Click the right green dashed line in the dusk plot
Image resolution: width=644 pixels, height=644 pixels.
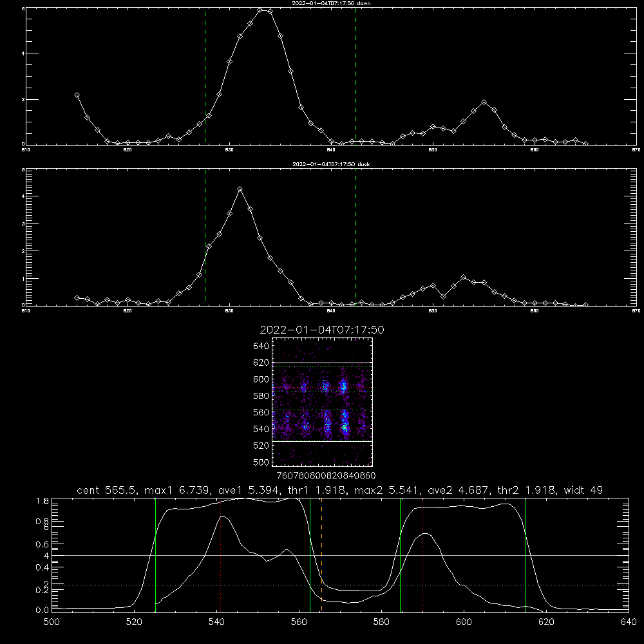pyautogui.click(x=355, y=237)
